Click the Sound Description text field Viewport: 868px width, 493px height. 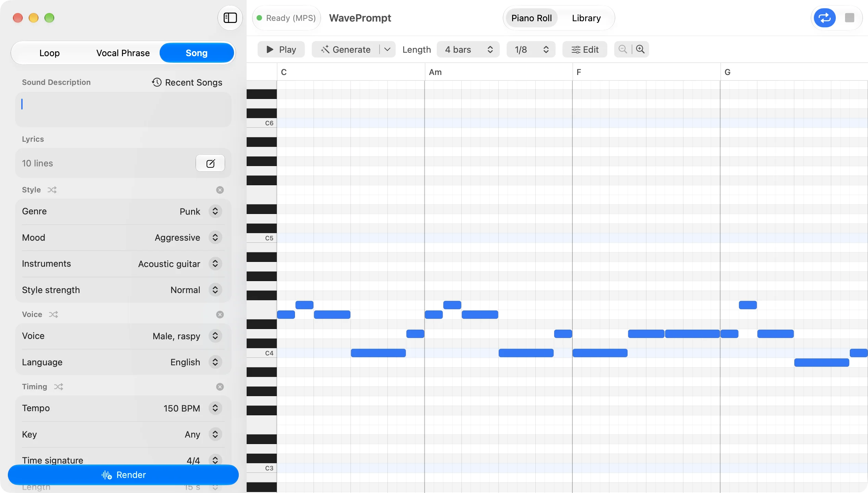[123, 110]
